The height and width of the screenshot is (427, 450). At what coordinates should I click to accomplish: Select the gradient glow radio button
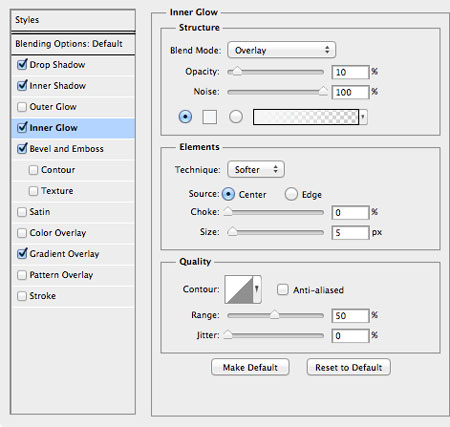click(236, 117)
